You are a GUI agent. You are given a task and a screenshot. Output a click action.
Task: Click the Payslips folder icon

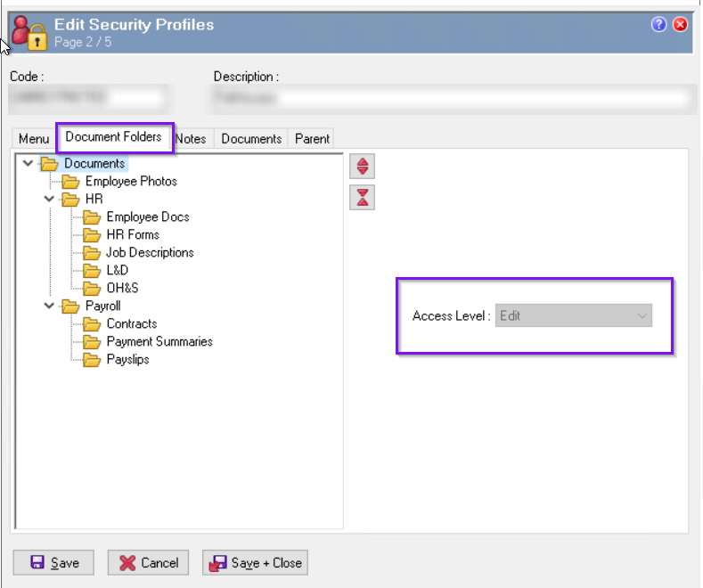point(91,360)
